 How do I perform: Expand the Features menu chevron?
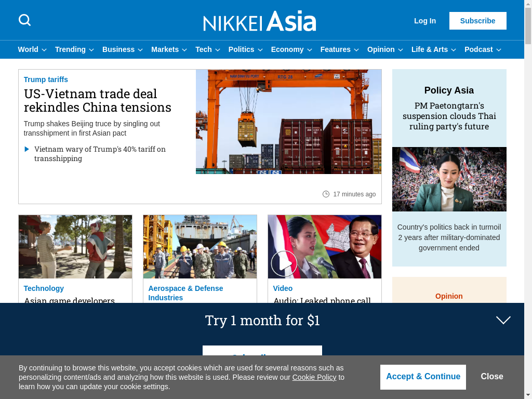[356, 50]
